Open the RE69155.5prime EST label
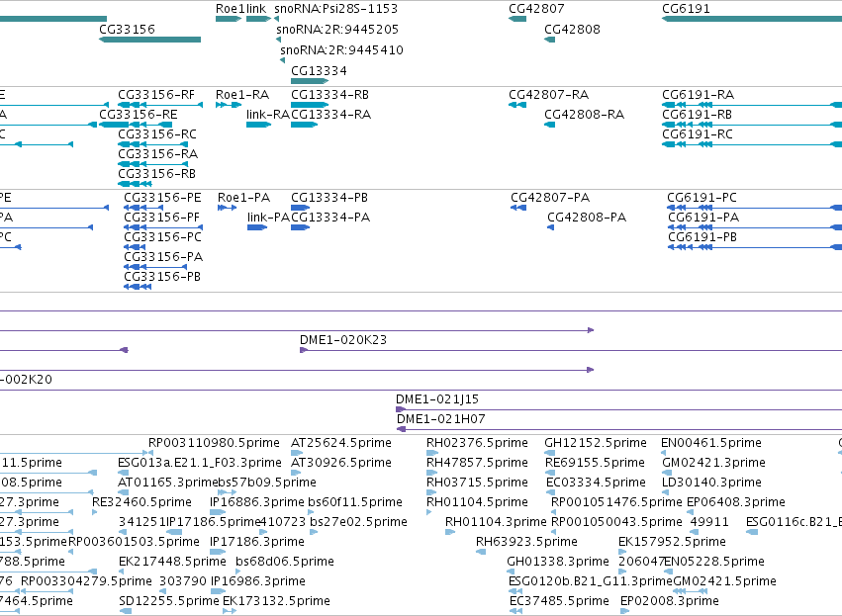This screenshot has height=616, width=842. [596, 463]
